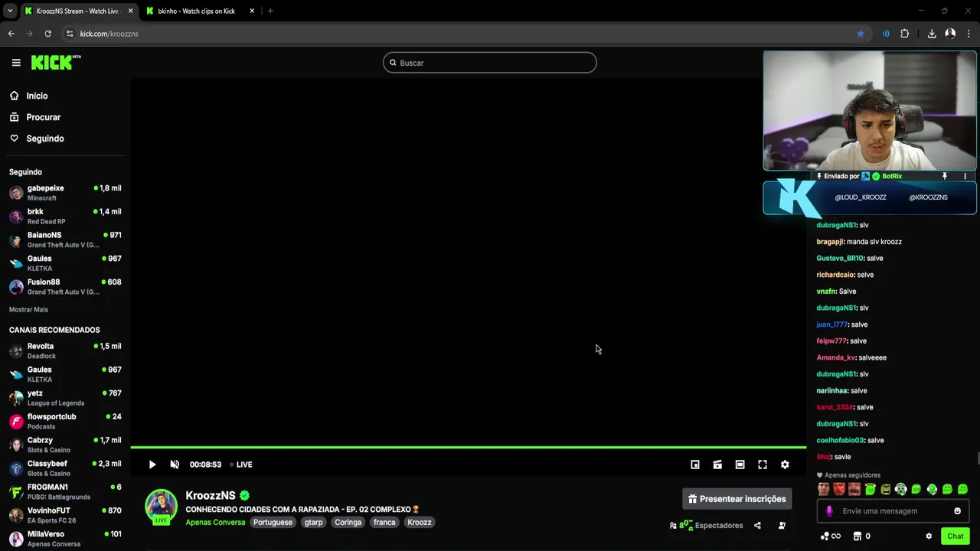
Task: Click Presentear inscrições gift button
Action: [x=737, y=499]
